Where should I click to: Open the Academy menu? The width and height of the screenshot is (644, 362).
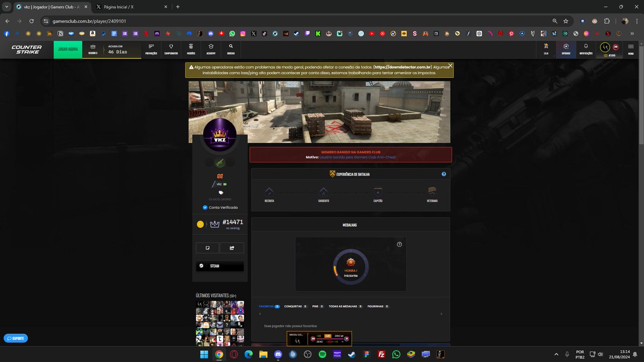[x=211, y=49]
